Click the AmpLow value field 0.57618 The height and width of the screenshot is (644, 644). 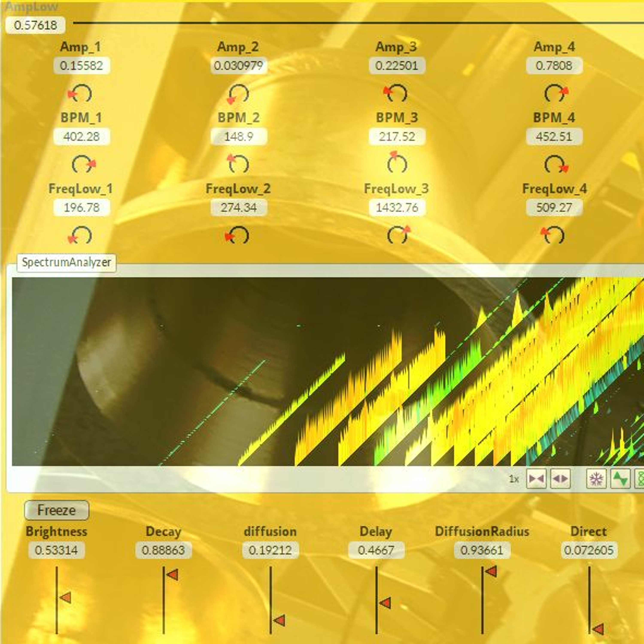[x=35, y=25]
